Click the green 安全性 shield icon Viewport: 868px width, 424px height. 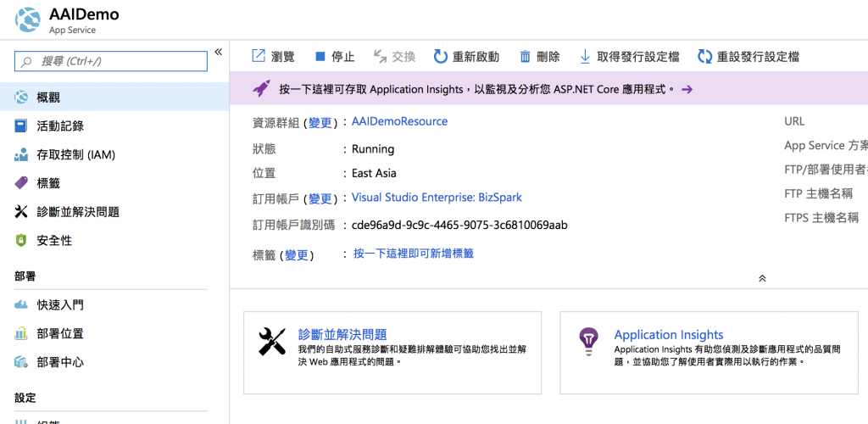tap(21, 241)
